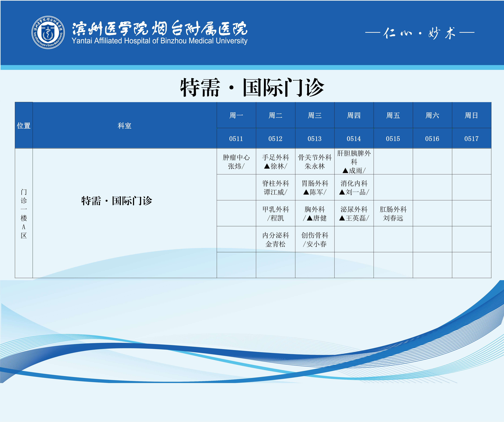Click the 周日 column header
504x422 pixels.
pyautogui.click(x=471, y=115)
